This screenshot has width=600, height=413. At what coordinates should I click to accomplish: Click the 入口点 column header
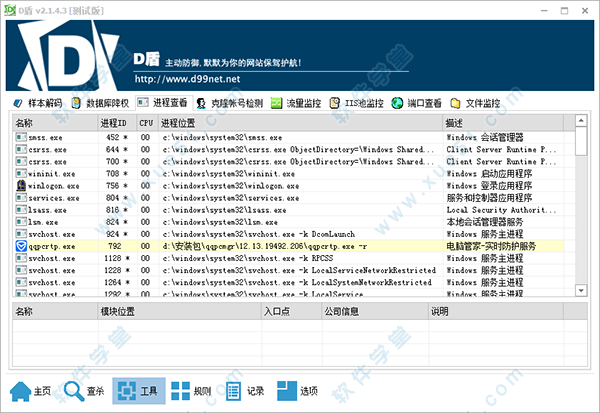(292, 312)
